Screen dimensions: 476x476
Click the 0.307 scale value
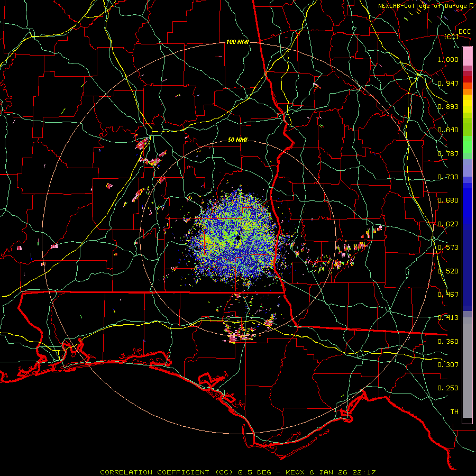pyautogui.click(x=448, y=365)
